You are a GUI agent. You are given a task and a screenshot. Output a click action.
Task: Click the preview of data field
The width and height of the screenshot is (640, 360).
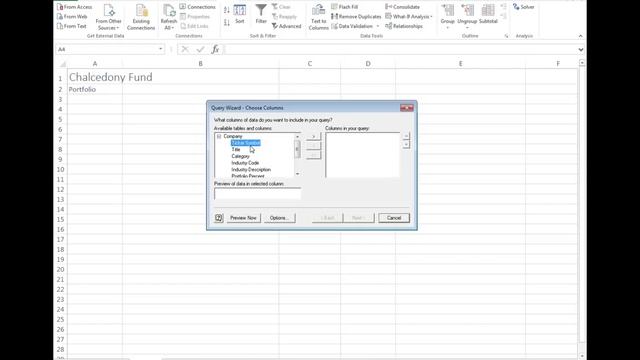pyautogui.click(x=258, y=194)
